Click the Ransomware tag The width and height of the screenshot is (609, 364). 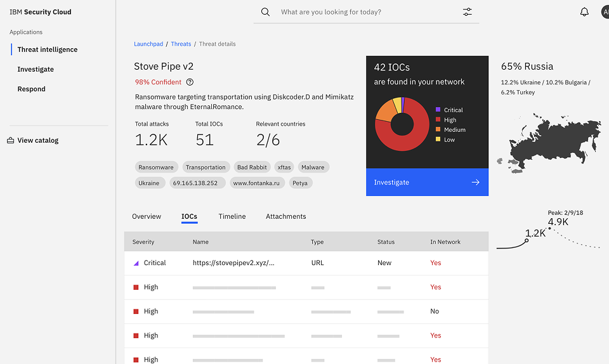point(156,167)
